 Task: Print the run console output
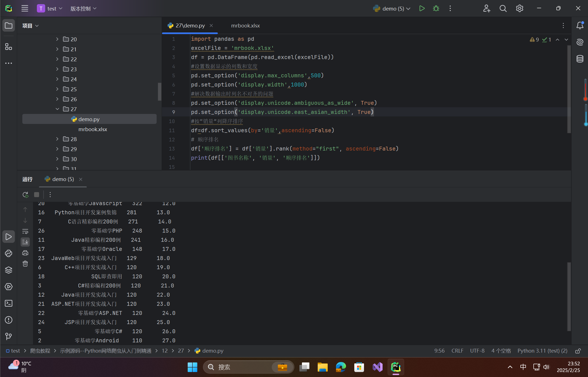tap(25, 253)
